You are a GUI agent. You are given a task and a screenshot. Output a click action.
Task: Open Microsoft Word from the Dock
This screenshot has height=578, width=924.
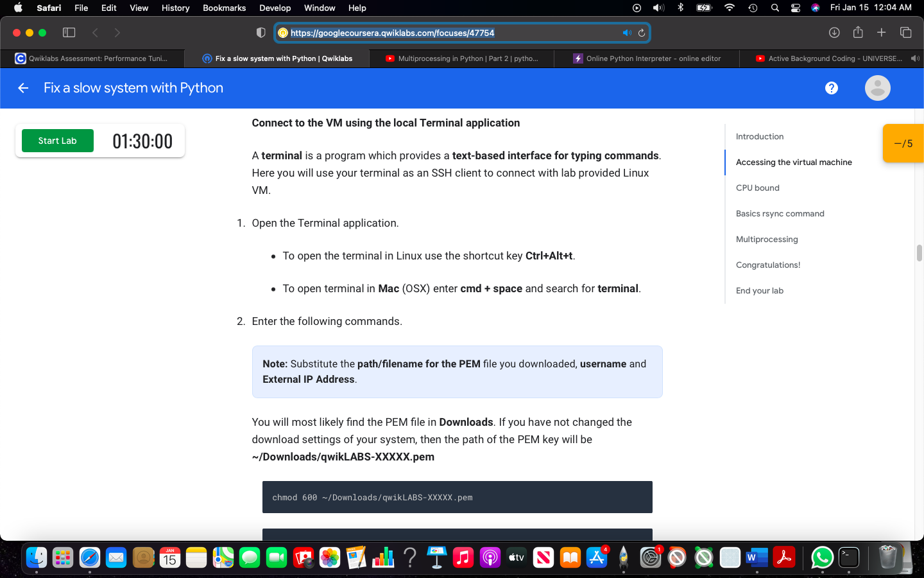pyautogui.click(x=756, y=557)
